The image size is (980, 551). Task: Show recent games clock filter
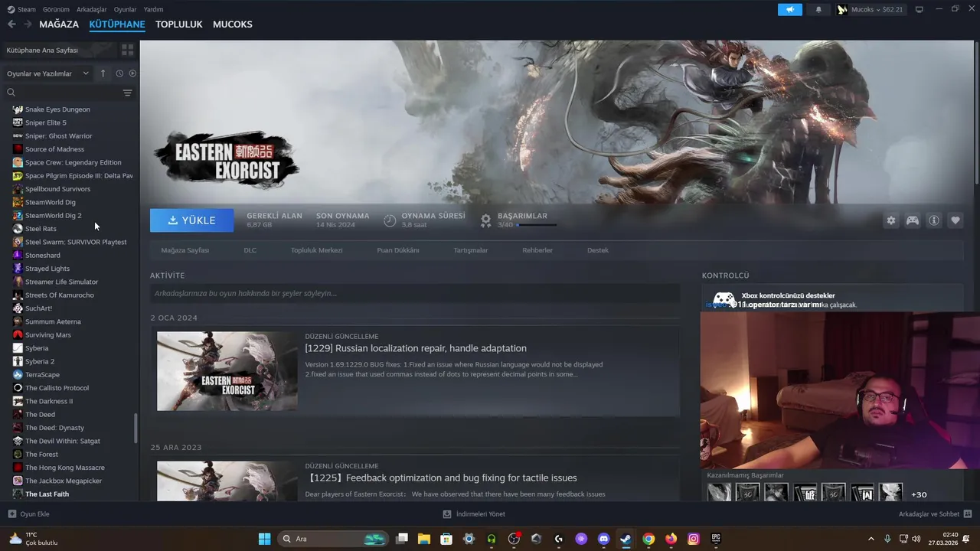(x=119, y=73)
